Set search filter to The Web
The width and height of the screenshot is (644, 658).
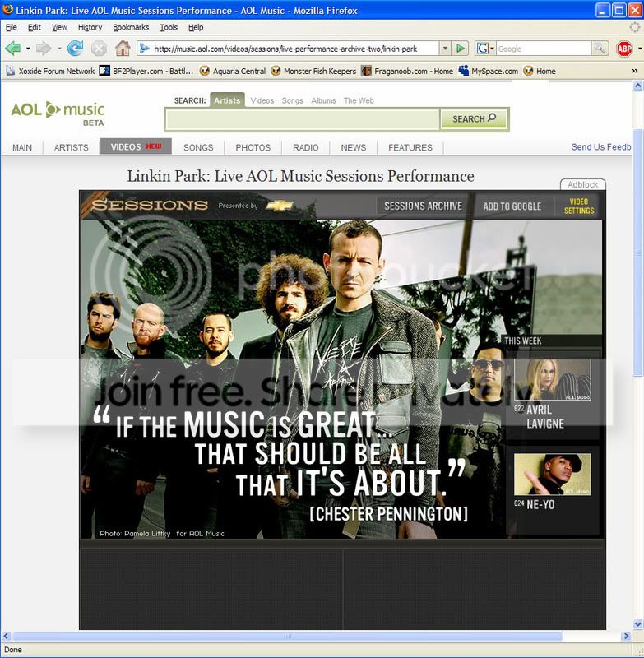tap(359, 100)
